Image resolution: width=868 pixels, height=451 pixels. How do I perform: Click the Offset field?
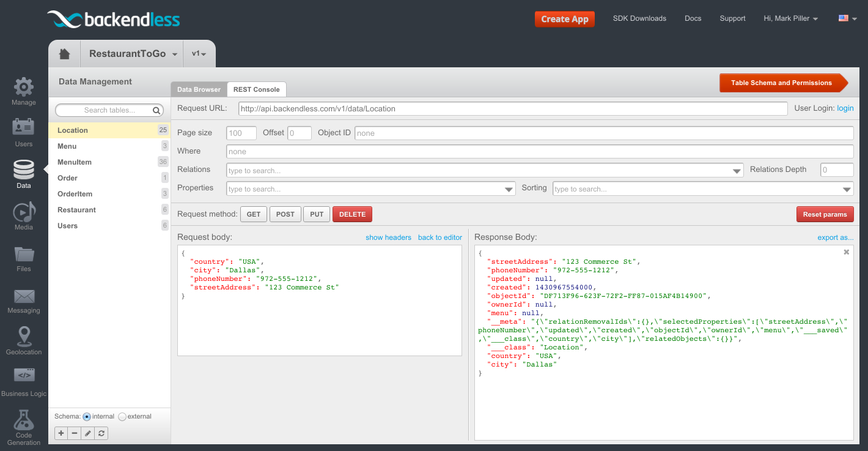point(300,133)
